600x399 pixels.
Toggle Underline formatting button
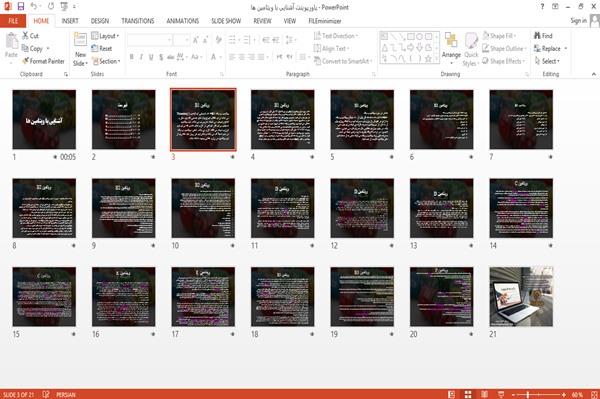pyautogui.click(x=151, y=57)
